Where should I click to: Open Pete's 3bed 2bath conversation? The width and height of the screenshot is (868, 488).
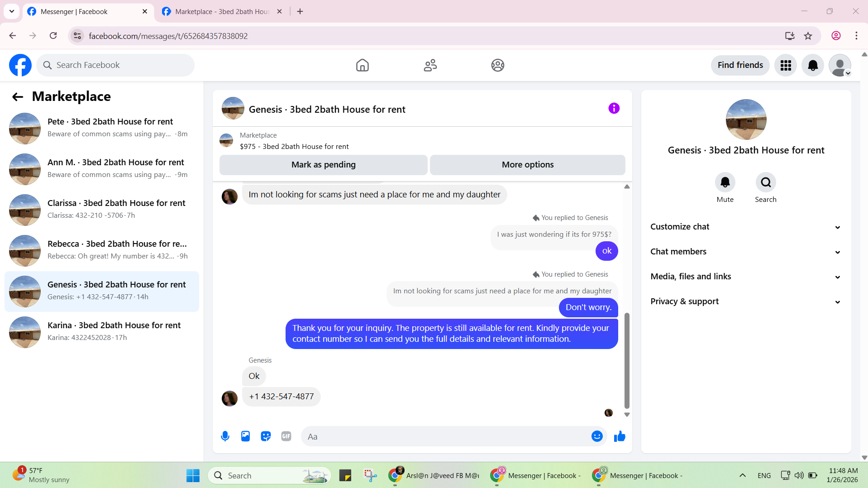coord(102,129)
